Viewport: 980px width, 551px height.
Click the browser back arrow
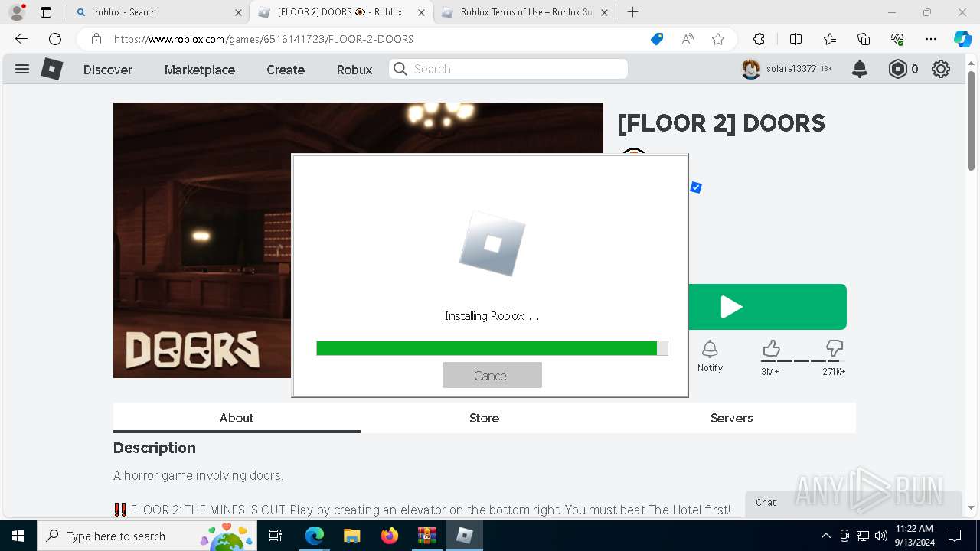pyautogui.click(x=21, y=39)
